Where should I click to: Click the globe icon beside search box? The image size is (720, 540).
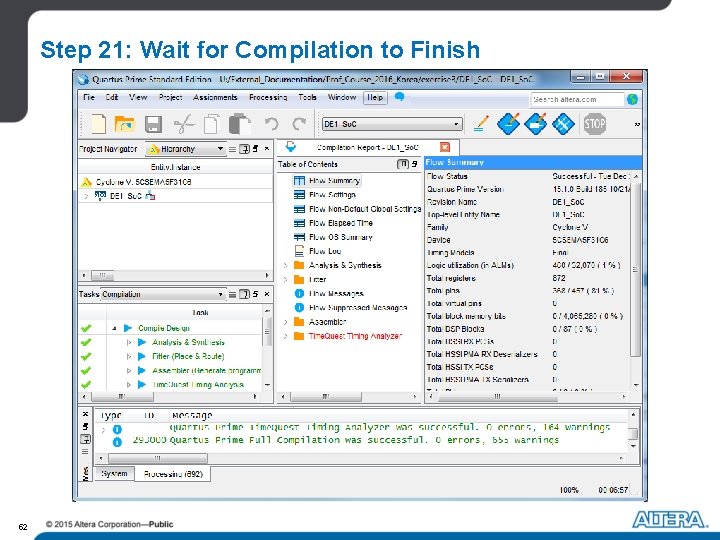pyautogui.click(x=632, y=99)
